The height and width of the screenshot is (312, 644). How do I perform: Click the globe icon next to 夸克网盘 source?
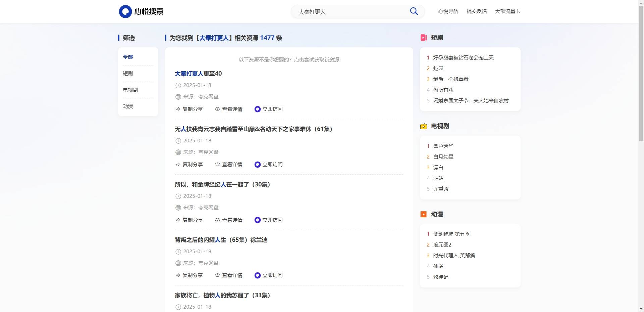(x=178, y=97)
